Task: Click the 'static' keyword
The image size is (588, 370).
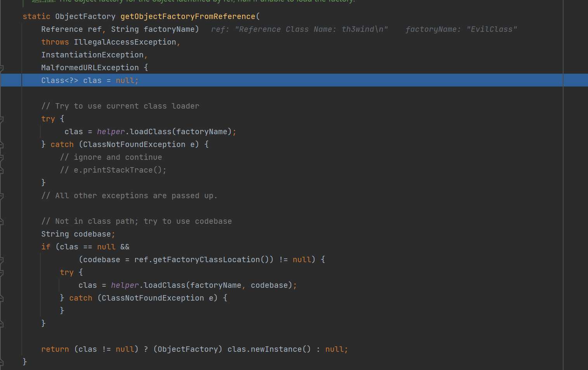Action: 36,16
